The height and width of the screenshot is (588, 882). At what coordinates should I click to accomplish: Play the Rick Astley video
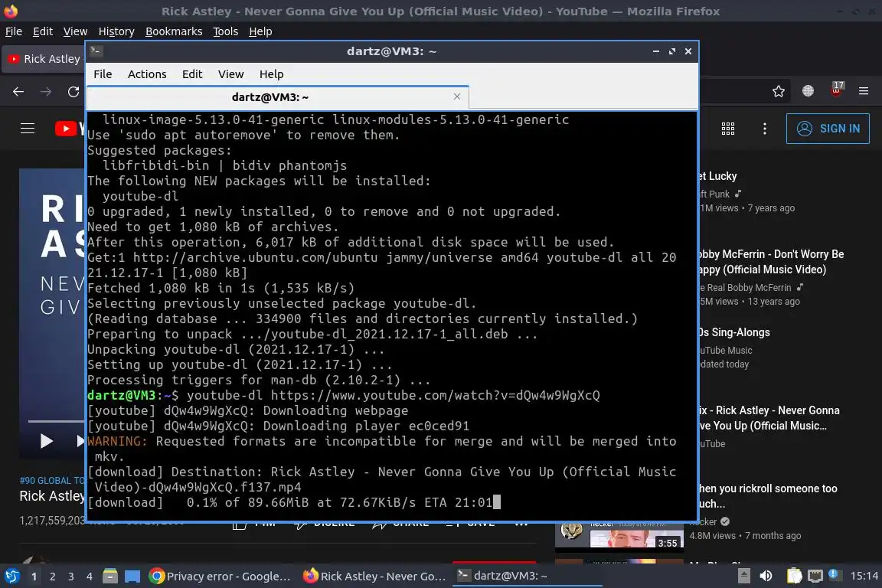pos(46,441)
